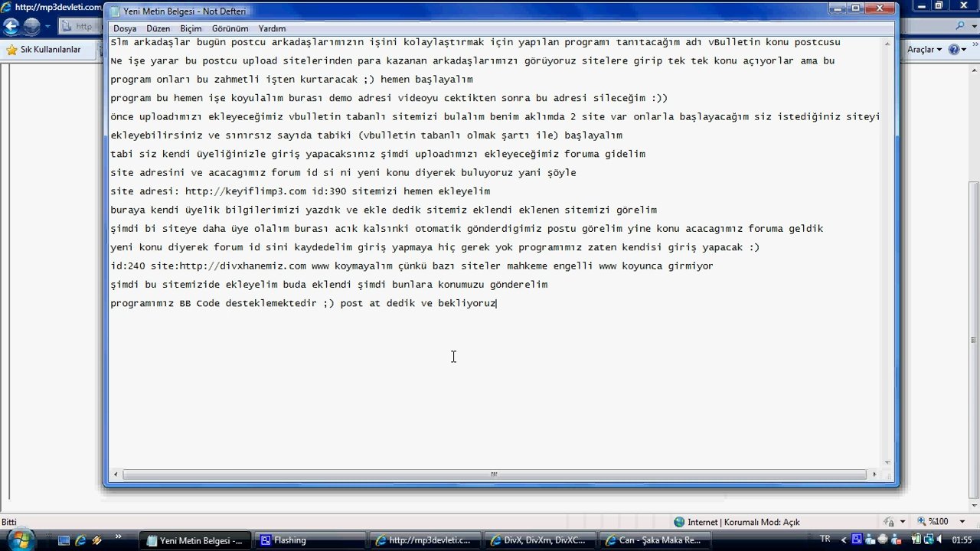Minimize the Notepad window
This screenshot has height=551, width=980.
coord(837,8)
